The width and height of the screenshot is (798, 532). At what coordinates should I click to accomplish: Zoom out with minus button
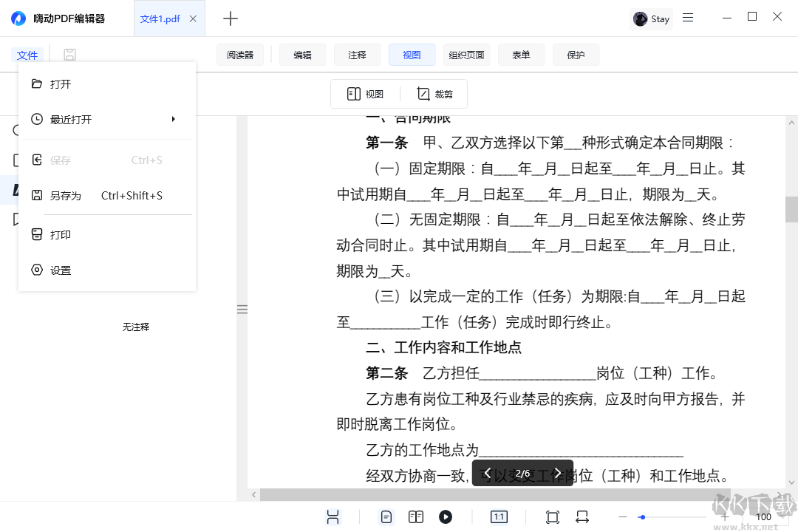623,517
